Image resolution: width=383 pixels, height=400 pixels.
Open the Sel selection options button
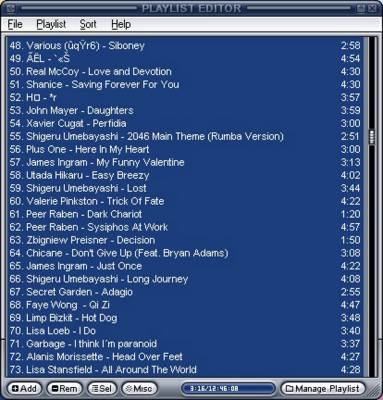coord(102,388)
